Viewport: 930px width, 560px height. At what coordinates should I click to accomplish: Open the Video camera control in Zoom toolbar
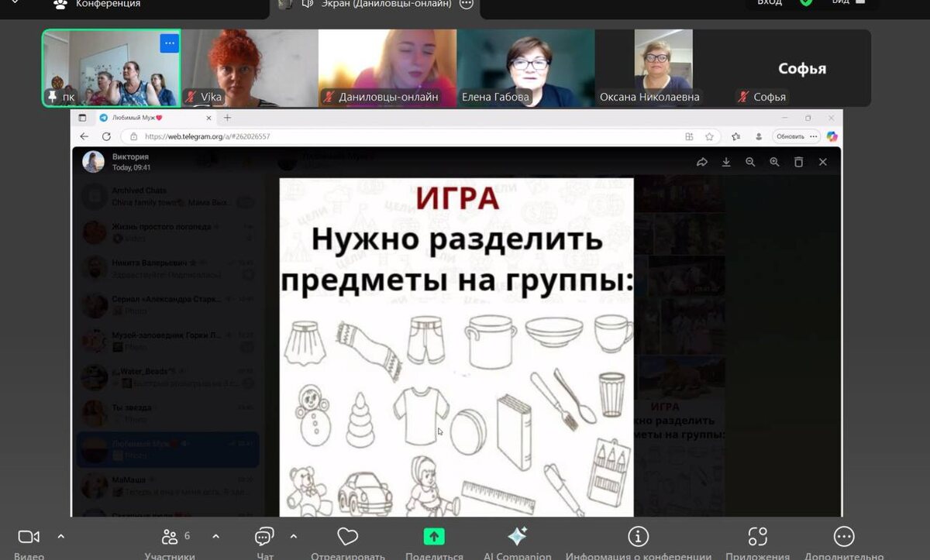click(29, 537)
